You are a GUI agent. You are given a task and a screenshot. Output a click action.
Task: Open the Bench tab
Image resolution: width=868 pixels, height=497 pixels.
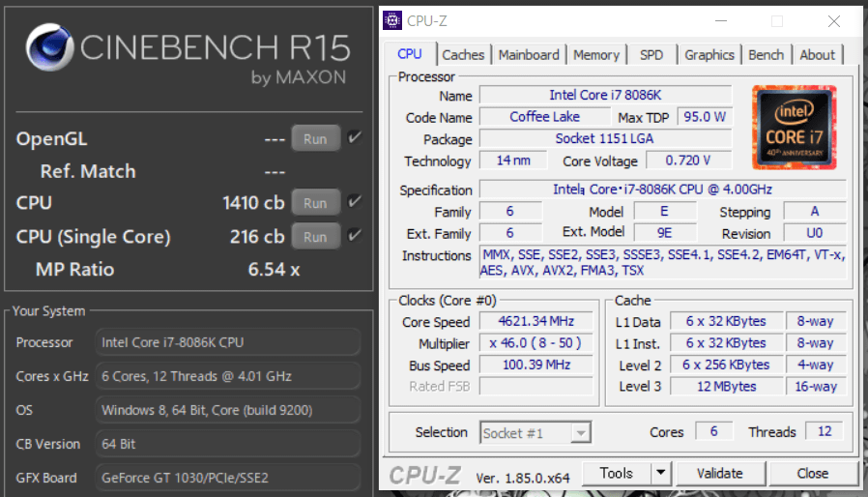pos(767,55)
